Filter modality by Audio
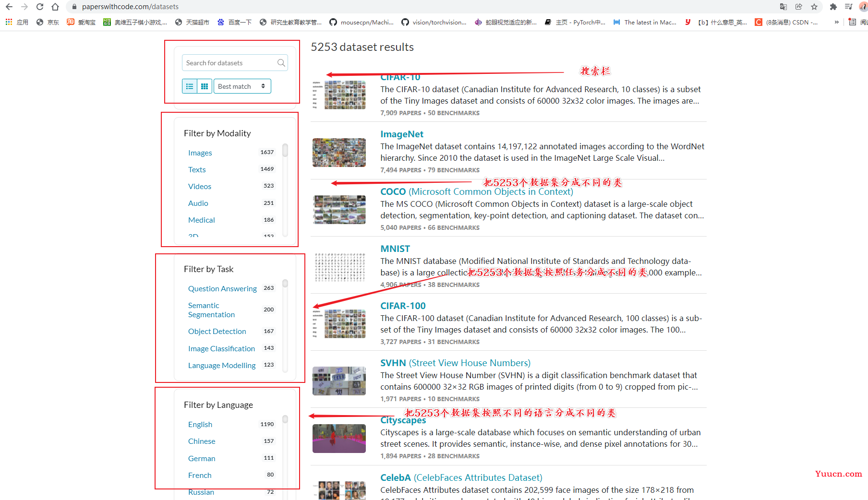 (198, 203)
